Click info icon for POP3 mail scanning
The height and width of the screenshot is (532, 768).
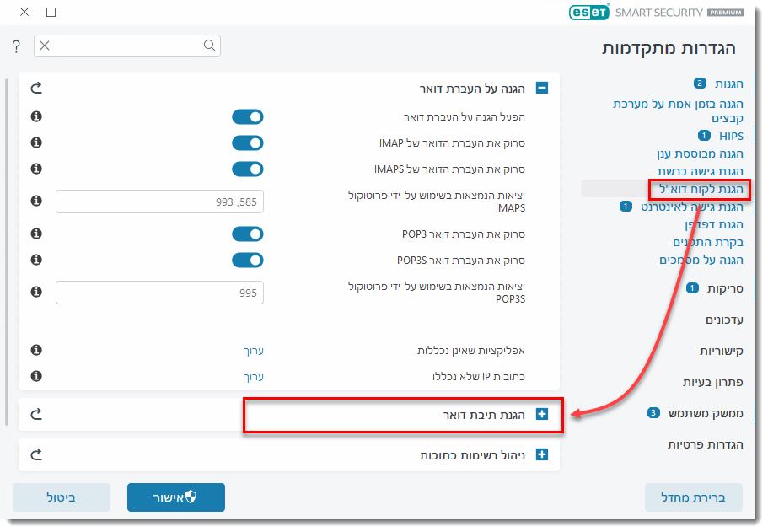click(x=36, y=234)
